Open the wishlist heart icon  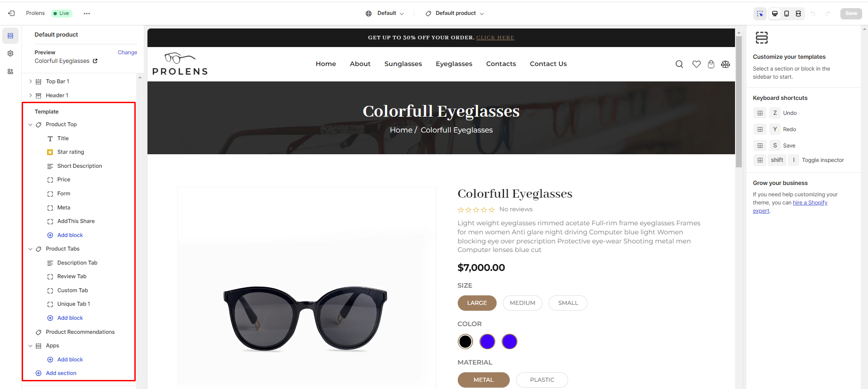click(x=697, y=64)
